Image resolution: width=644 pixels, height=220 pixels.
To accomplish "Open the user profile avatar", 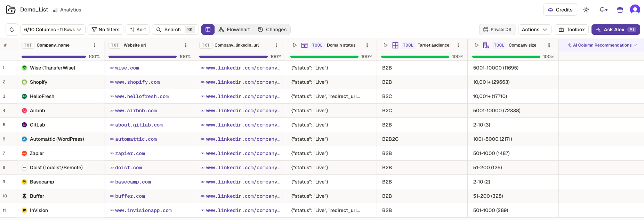I will (635, 9).
